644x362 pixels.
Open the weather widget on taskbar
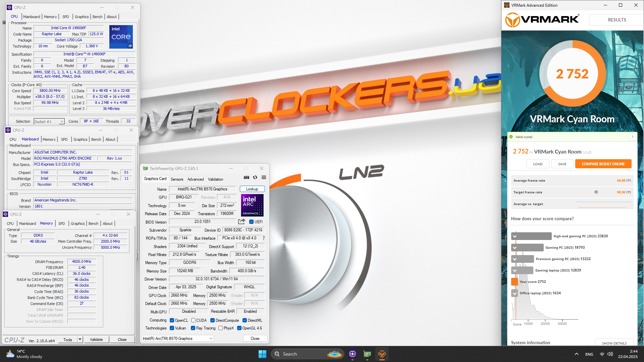coord(24,354)
